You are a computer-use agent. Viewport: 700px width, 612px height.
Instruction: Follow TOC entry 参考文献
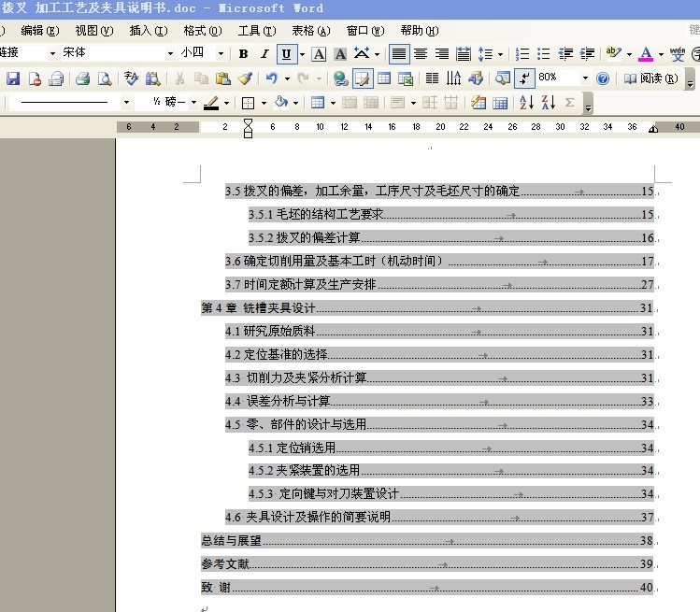pos(427,563)
